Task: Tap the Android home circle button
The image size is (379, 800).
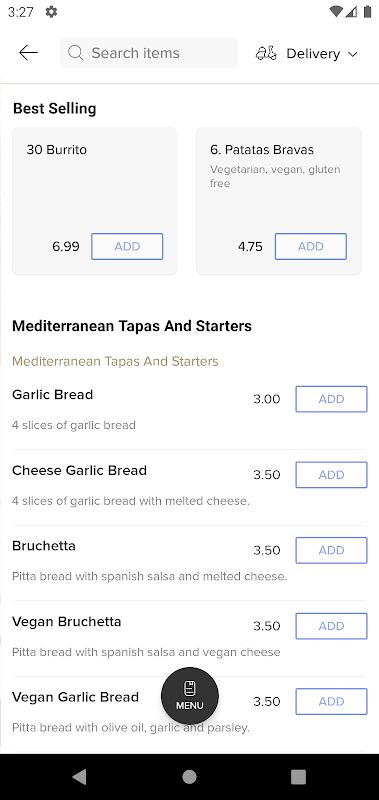Action: [189, 777]
